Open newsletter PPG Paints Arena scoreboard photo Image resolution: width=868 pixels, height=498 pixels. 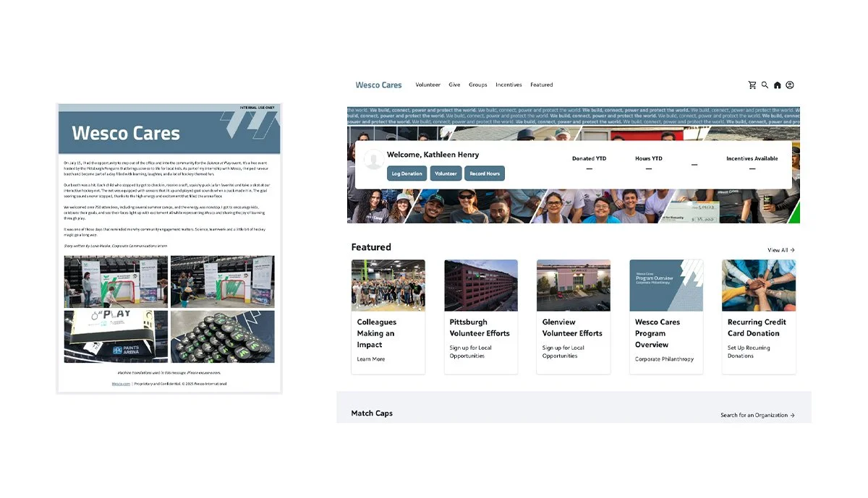point(116,337)
